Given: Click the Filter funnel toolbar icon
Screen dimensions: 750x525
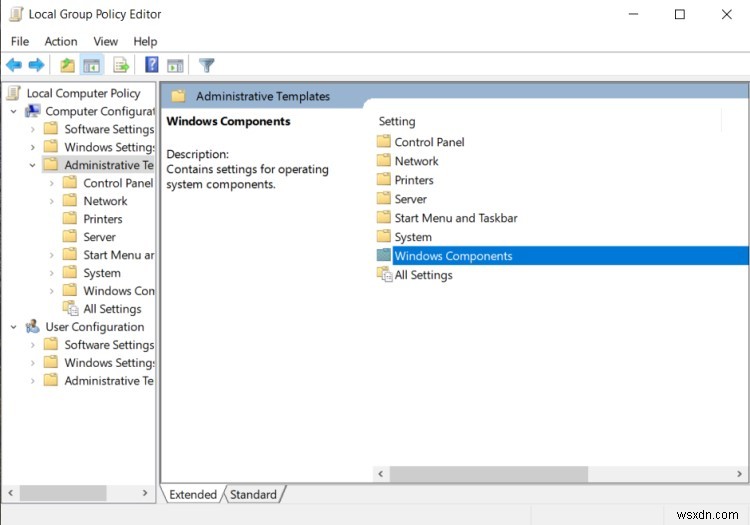Looking at the screenshot, I should (x=207, y=65).
